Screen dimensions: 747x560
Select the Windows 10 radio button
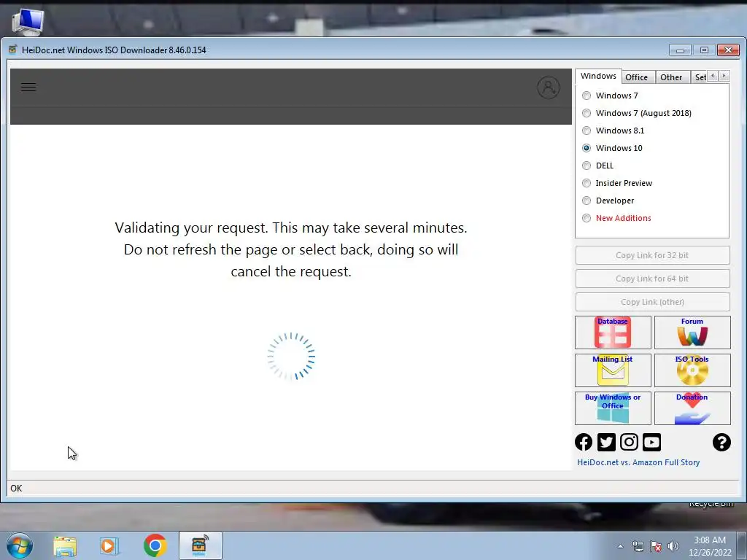[587, 148]
